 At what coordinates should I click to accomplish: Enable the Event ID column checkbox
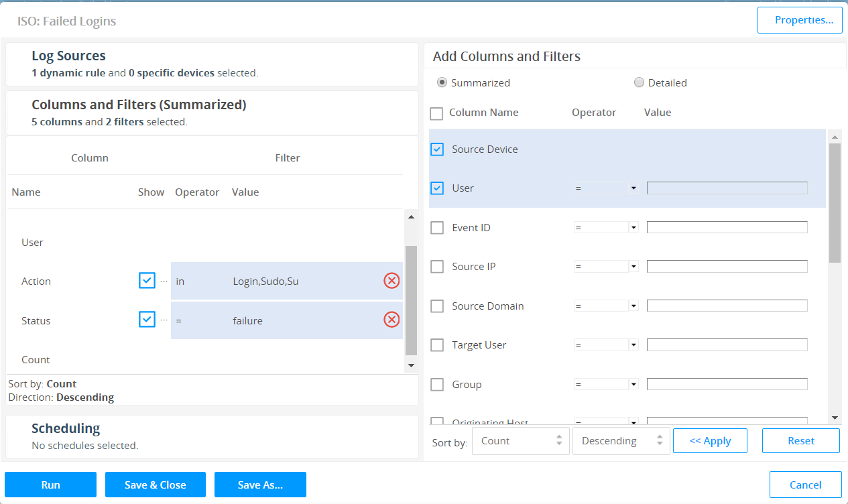(437, 228)
